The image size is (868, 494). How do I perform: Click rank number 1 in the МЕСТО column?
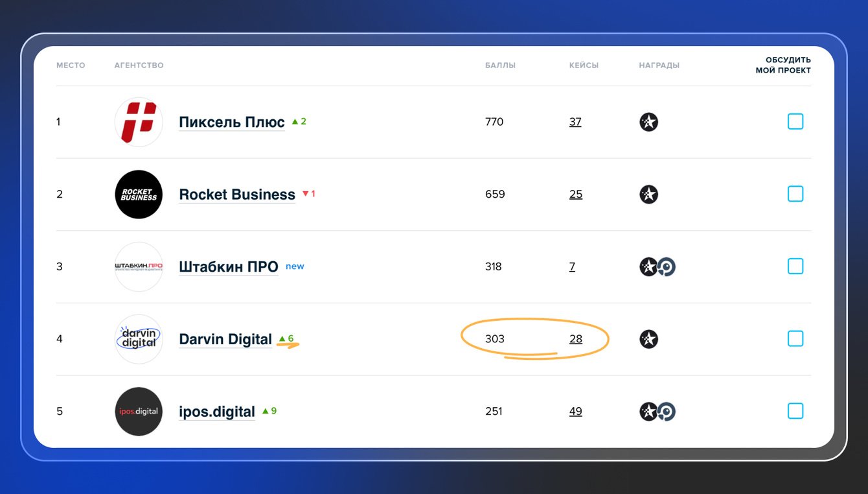coord(58,122)
